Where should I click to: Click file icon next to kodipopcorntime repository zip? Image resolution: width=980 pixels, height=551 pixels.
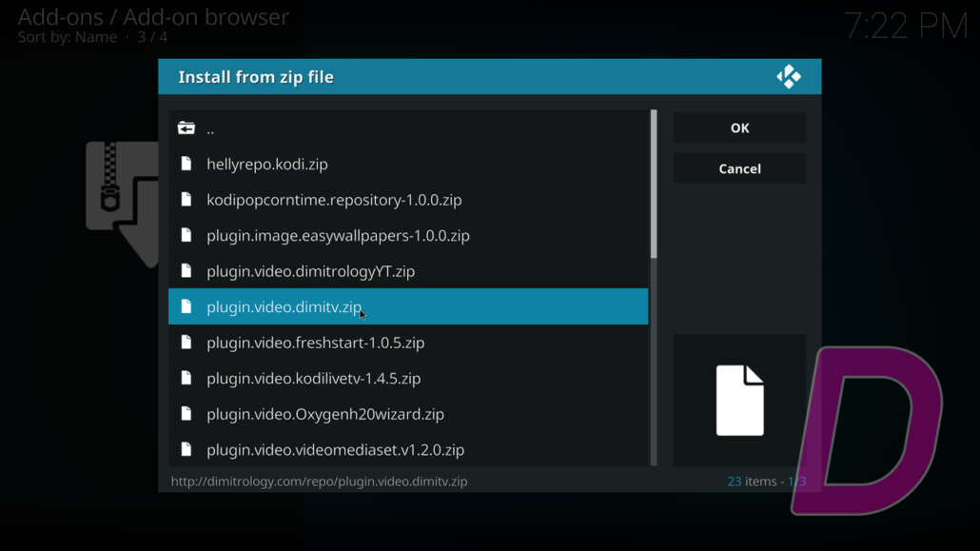[x=186, y=200]
